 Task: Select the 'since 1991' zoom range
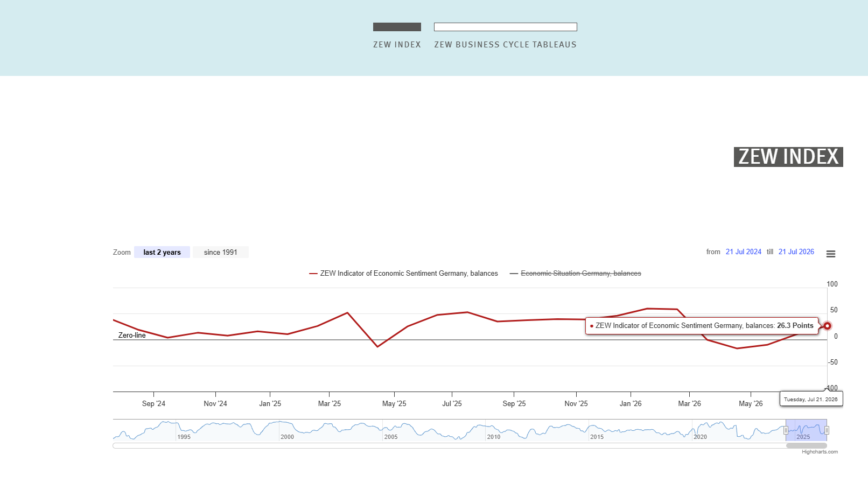(221, 252)
